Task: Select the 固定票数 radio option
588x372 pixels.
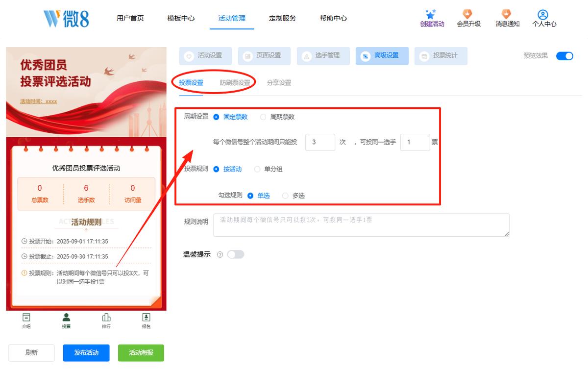Action: point(217,117)
